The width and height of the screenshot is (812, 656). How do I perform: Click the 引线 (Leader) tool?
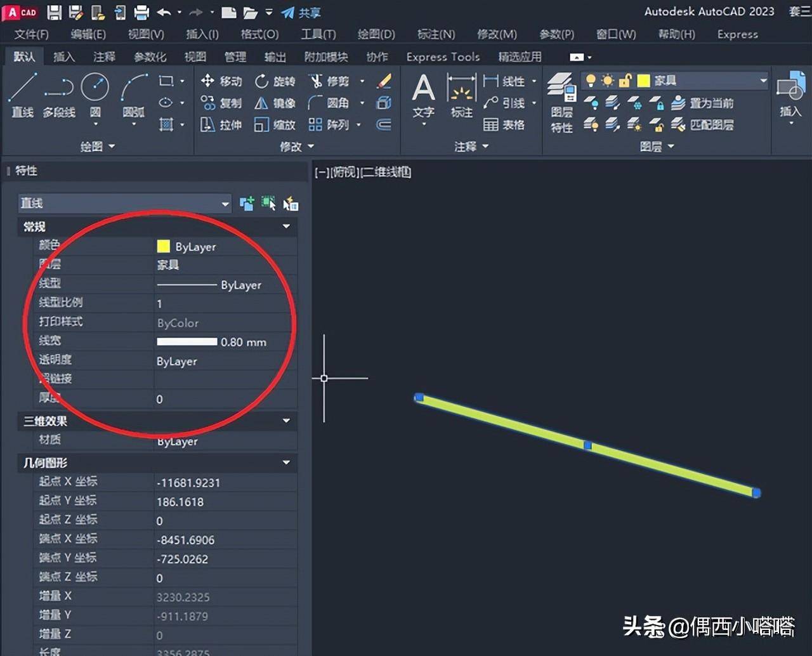pos(504,103)
